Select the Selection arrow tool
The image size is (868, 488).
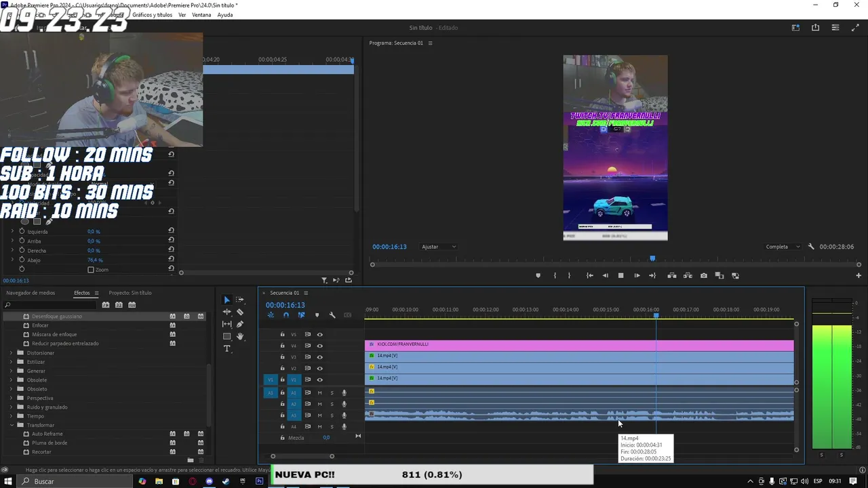pyautogui.click(x=227, y=300)
